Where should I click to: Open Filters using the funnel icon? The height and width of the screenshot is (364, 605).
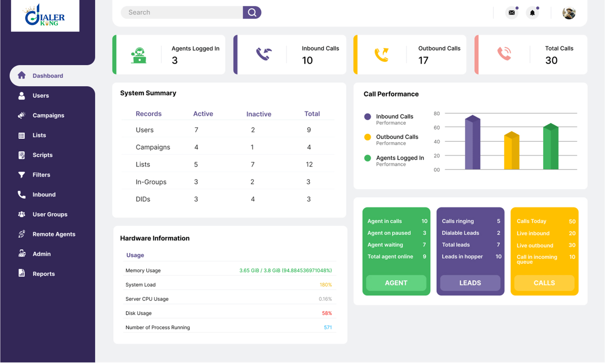(22, 175)
